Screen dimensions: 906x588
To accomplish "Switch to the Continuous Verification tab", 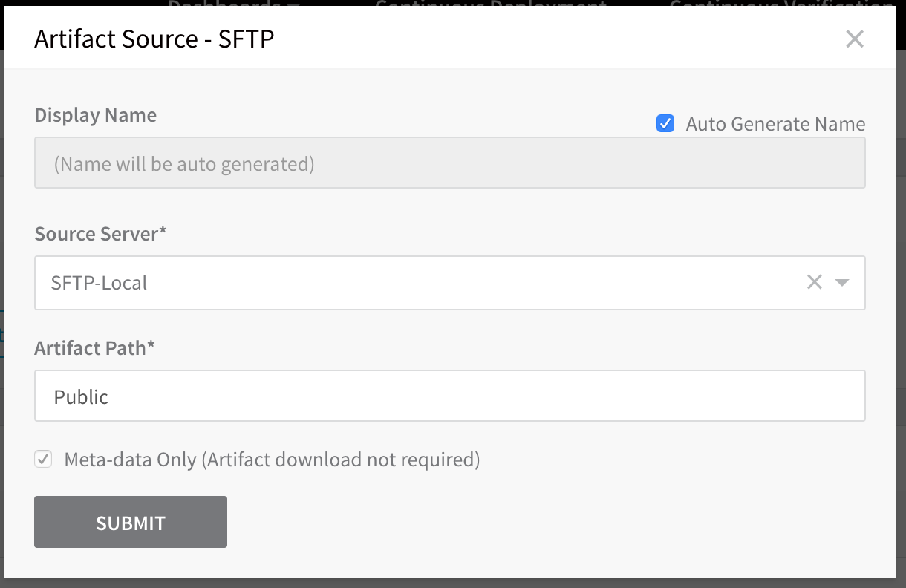I will [x=780, y=4].
